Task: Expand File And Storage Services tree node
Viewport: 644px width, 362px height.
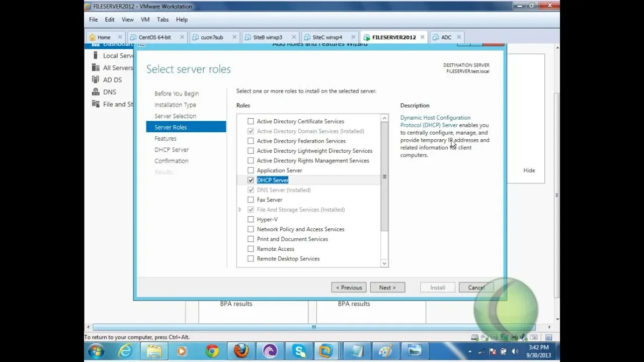Action: [x=240, y=210]
